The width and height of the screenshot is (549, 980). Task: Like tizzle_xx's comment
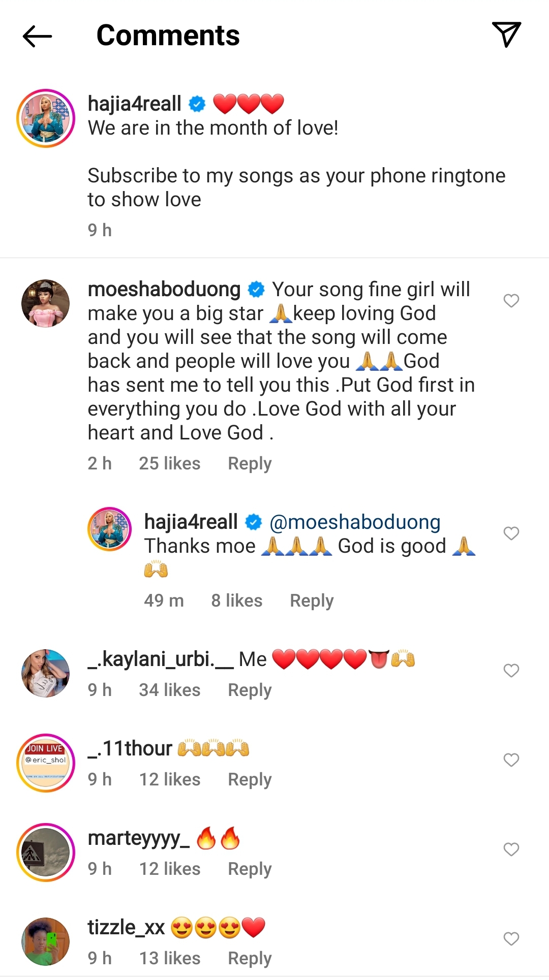coord(511,939)
